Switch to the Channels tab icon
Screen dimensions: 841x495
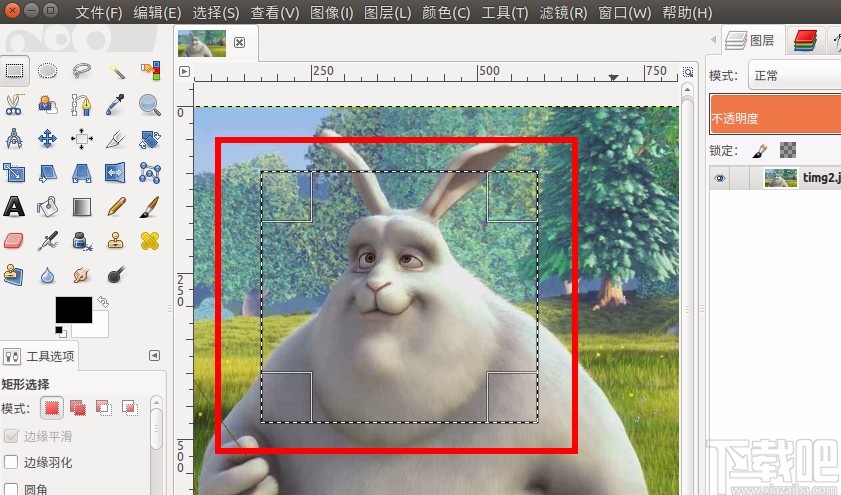point(805,40)
